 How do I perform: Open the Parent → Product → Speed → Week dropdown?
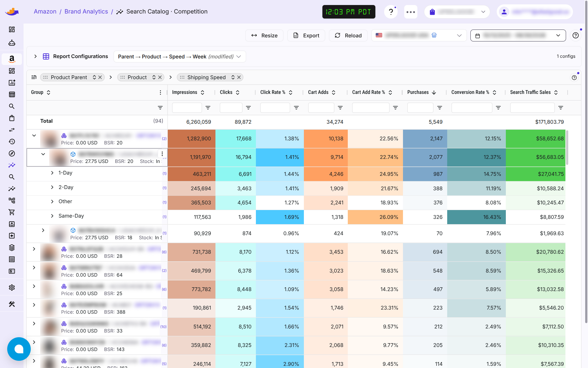coord(180,57)
